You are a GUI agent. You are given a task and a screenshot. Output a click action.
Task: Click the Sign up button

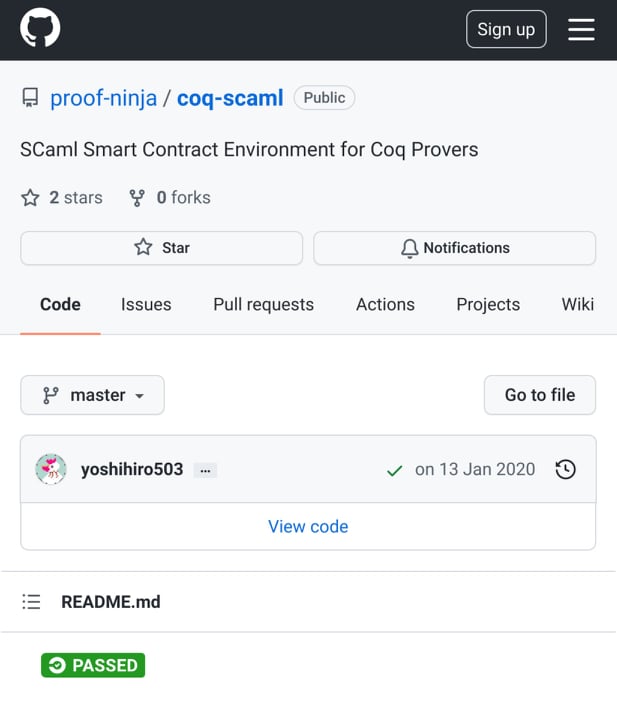click(x=506, y=29)
